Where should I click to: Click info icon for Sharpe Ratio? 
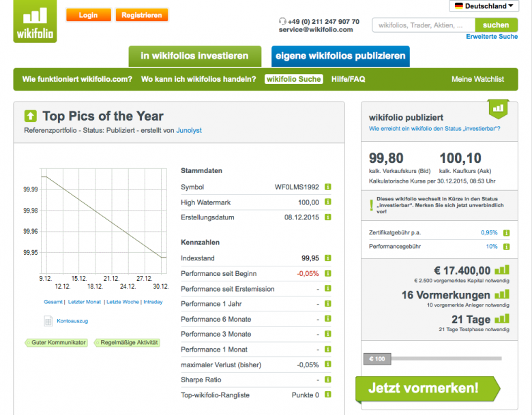(328, 380)
